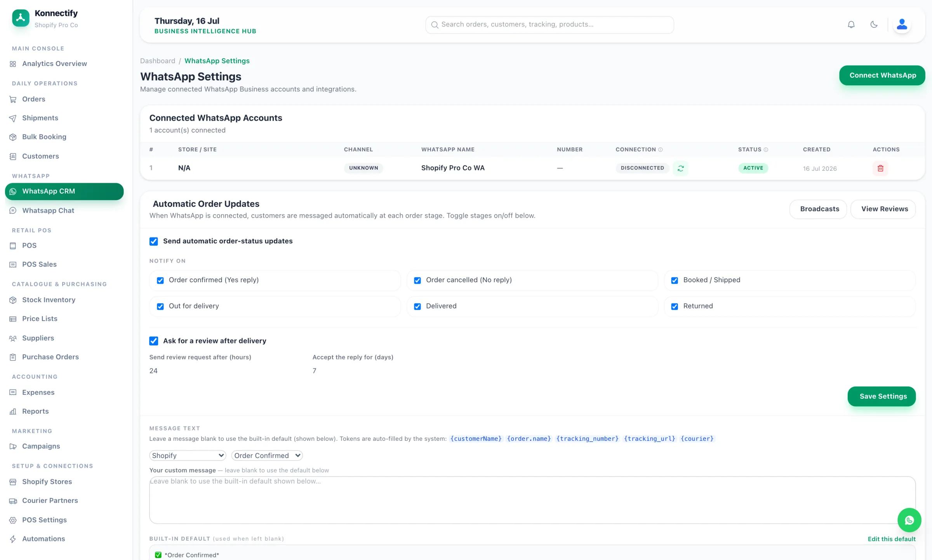This screenshot has height=560, width=932.
Task: Click the Konnectify logo icon
Action: click(21, 18)
